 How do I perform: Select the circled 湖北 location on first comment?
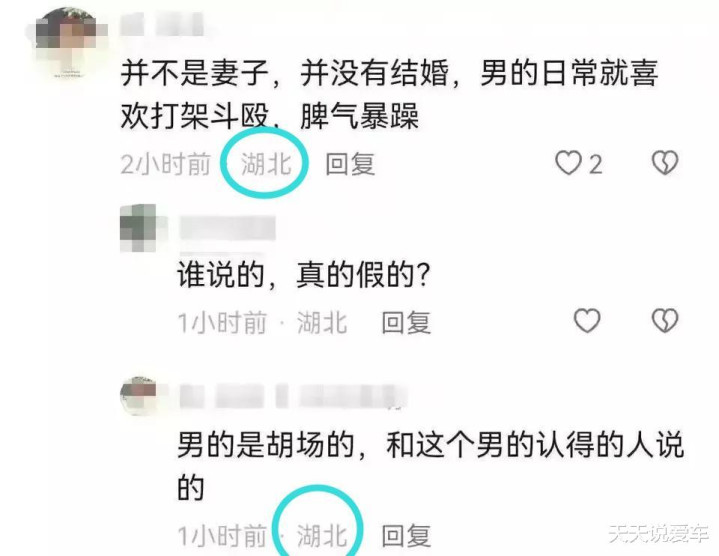pyautogui.click(x=266, y=164)
